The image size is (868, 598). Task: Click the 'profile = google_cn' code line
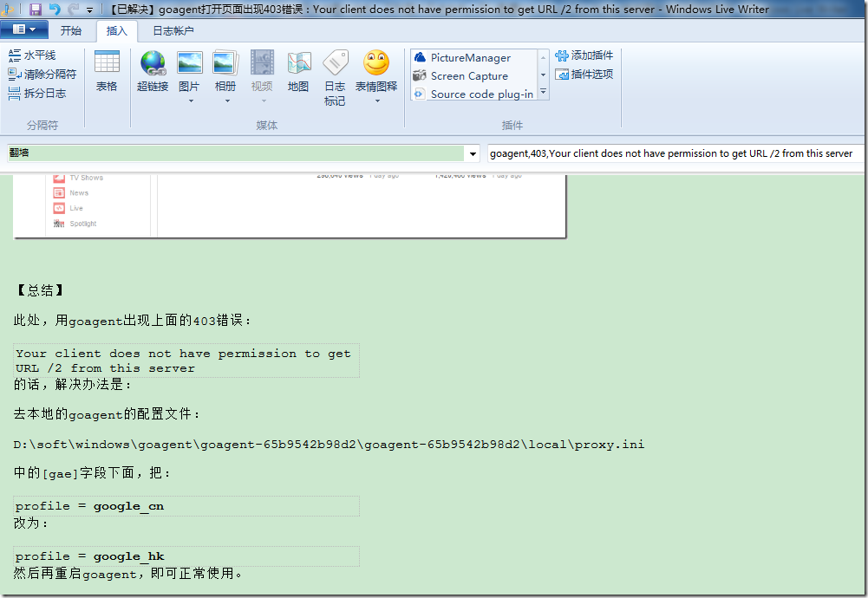(x=186, y=506)
